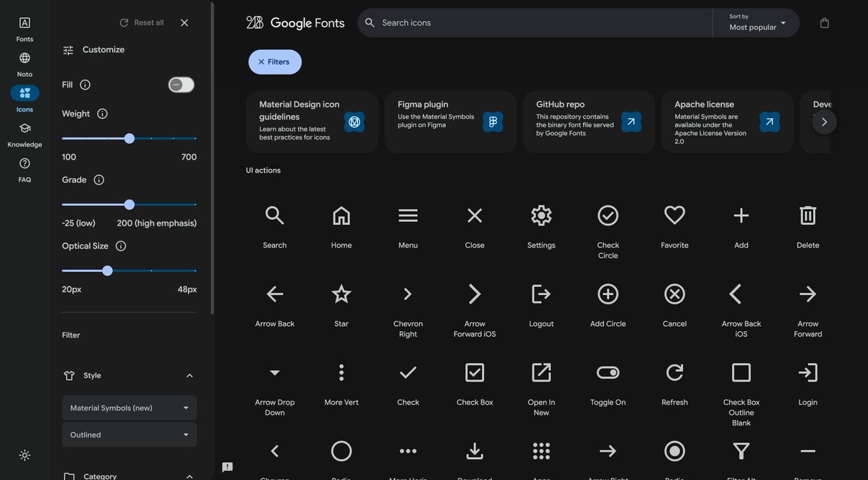The image size is (868, 480).
Task: Select the Add Circle icon
Action: click(x=608, y=294)
